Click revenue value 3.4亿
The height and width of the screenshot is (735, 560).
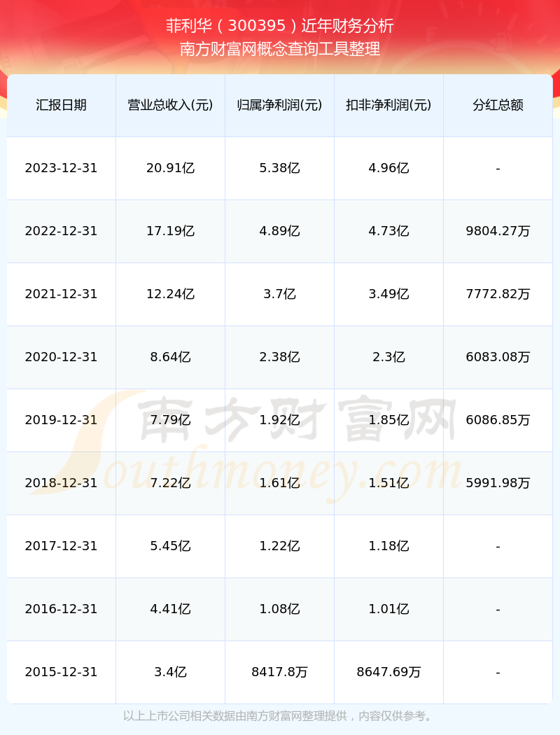click(x=171, y=672)
